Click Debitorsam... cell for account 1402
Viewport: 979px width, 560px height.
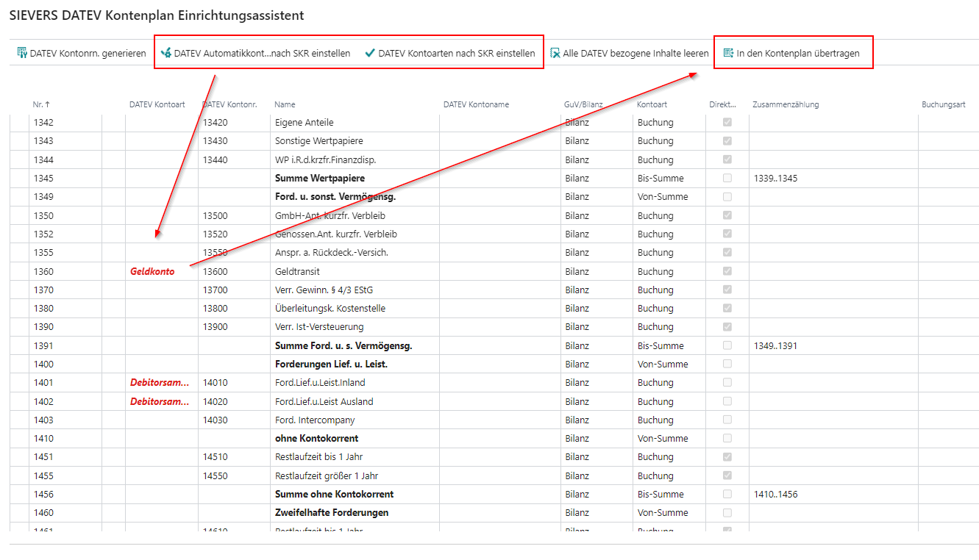(x=159, y=401)
